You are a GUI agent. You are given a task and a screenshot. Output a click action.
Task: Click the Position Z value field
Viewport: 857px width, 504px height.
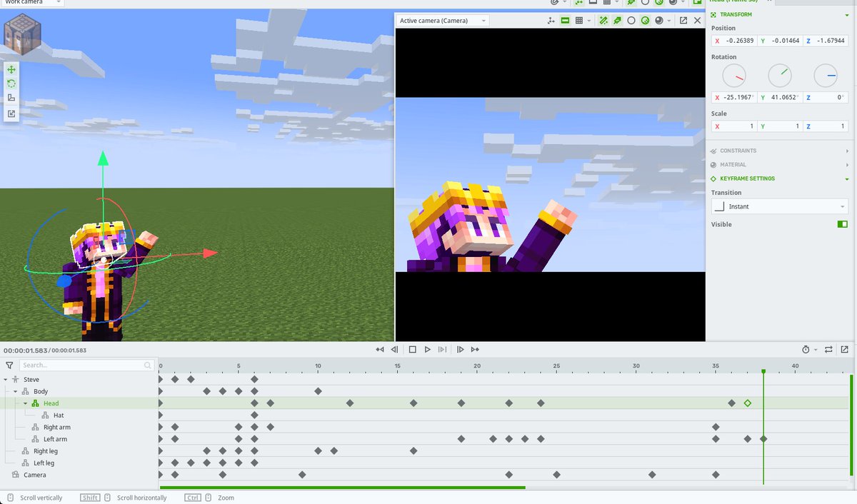[825, 41]
